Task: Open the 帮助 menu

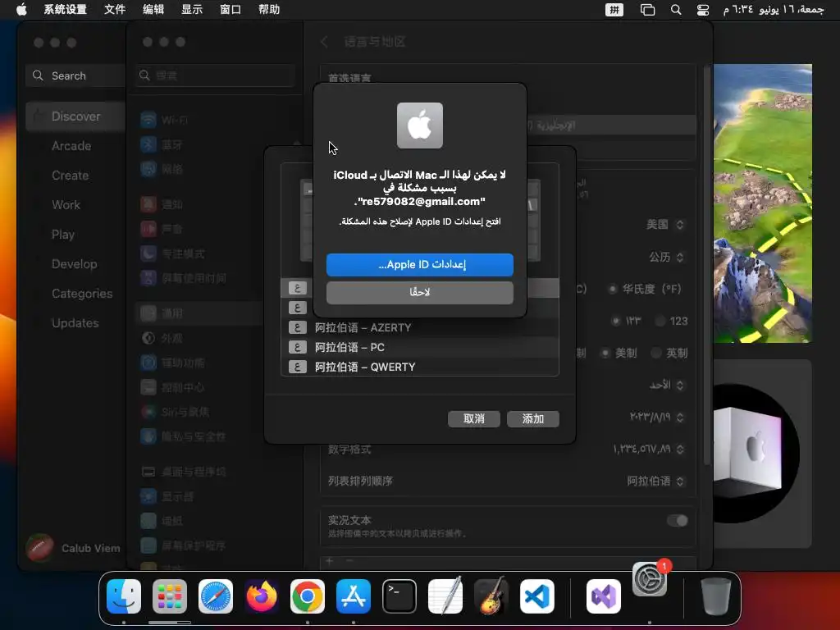Action: pos(269,10)
